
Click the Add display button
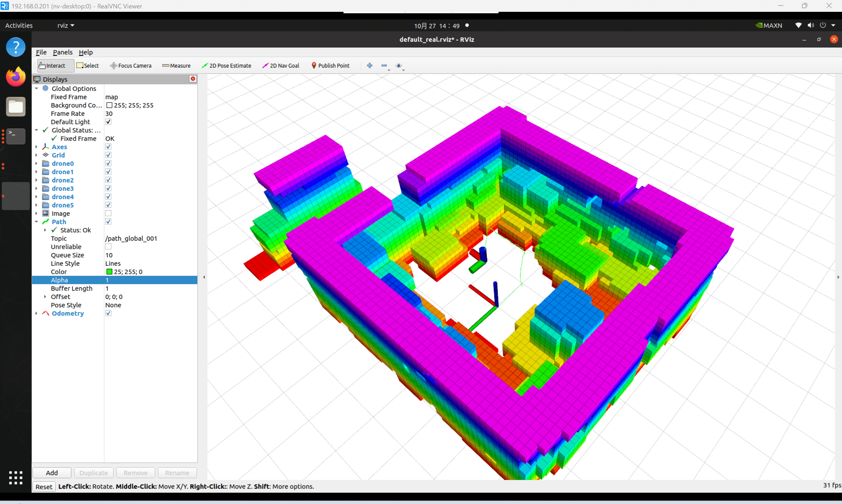coord(52,473)
